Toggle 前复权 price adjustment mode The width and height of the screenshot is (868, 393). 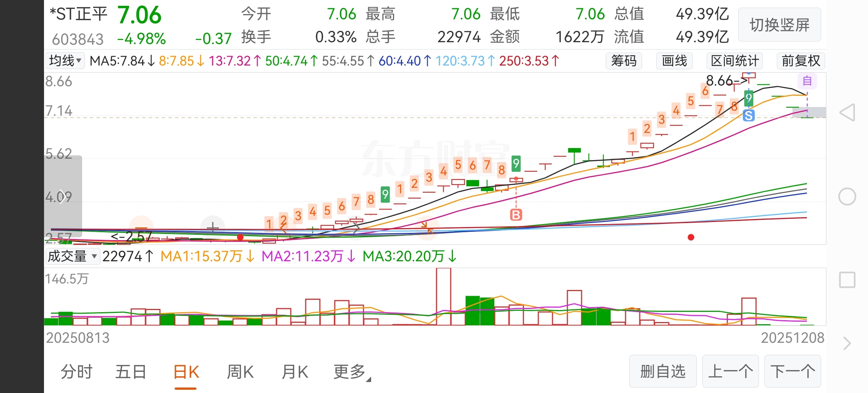click(x=801, y=61)
